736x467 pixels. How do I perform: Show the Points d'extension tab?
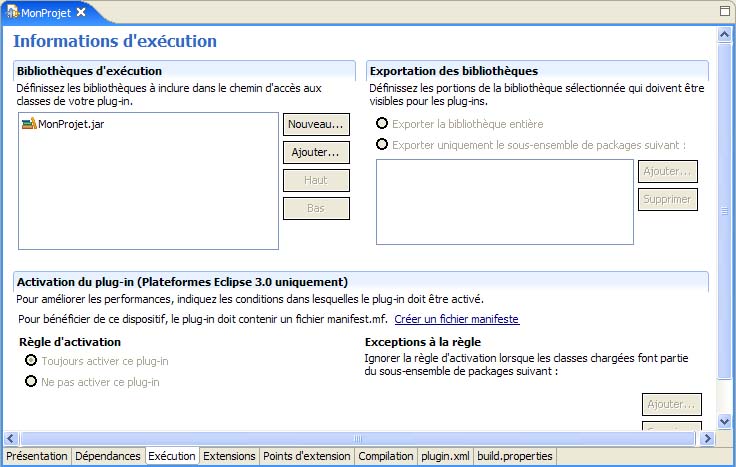tap(307, 456)
